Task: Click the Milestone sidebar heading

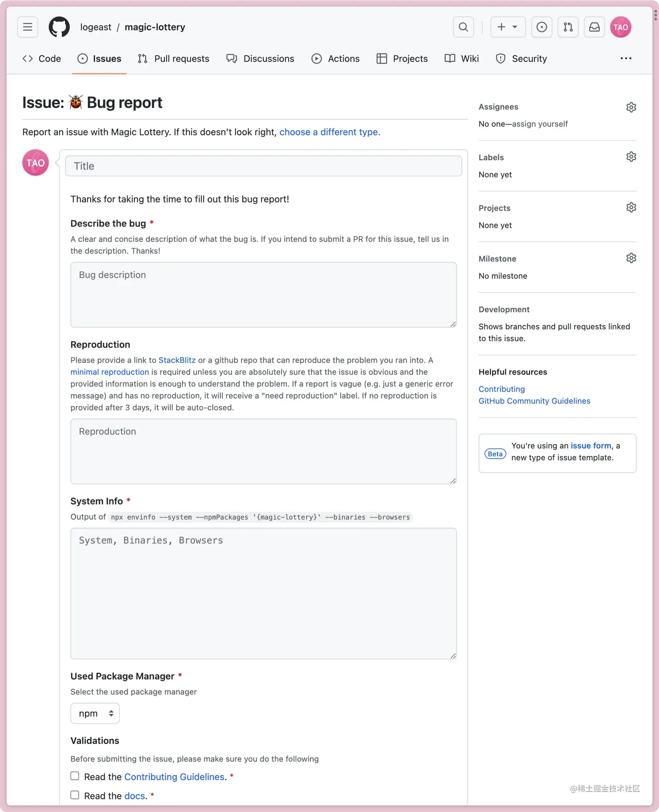Action: pos(497,259)
